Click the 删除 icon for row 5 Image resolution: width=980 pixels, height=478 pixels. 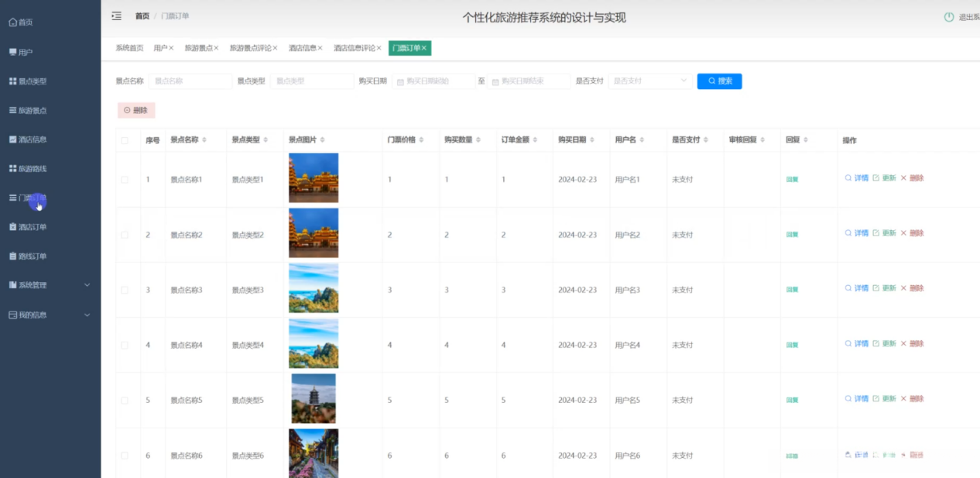(903, 399)
